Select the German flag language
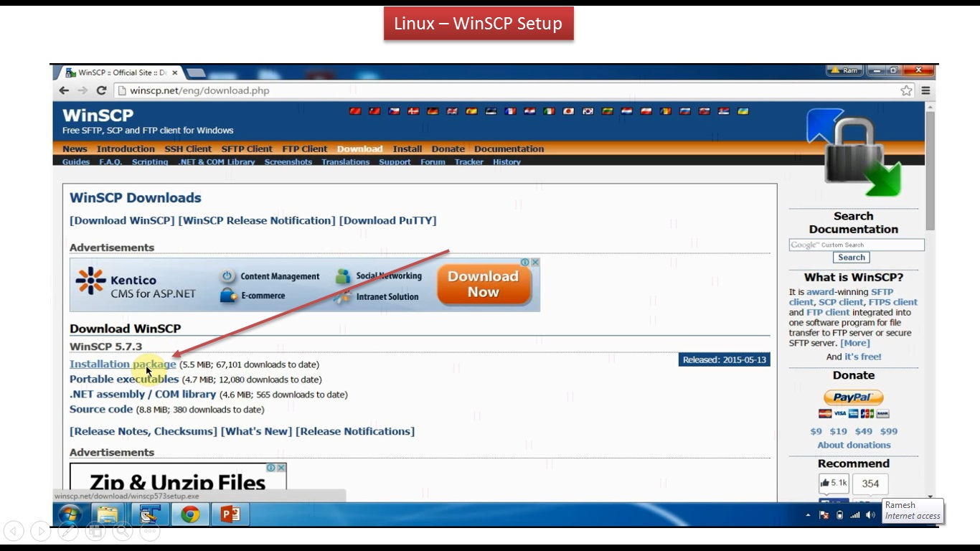The image size is (980, 551). (433, 111)
